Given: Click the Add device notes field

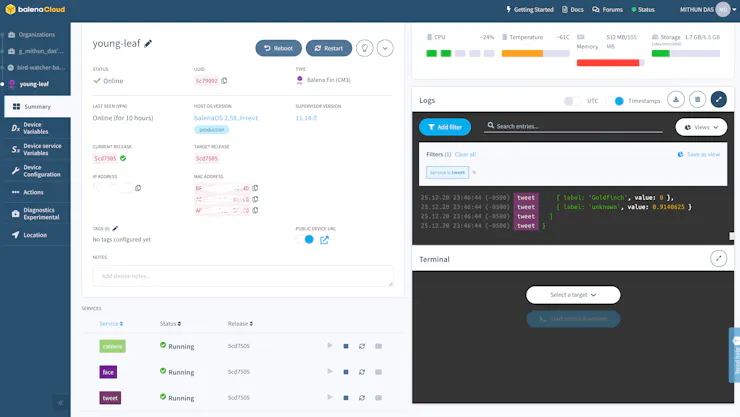Looking at the screenshot, I should coord(243,276).
